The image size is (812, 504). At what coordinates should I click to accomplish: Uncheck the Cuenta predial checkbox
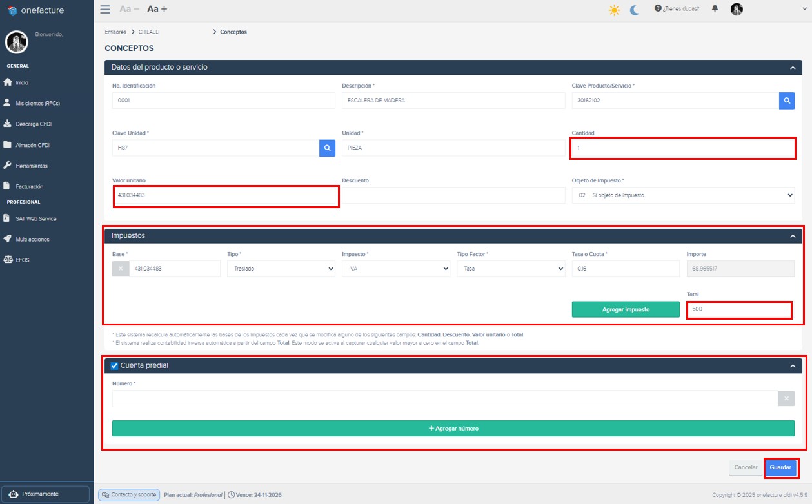pos(114,365)
